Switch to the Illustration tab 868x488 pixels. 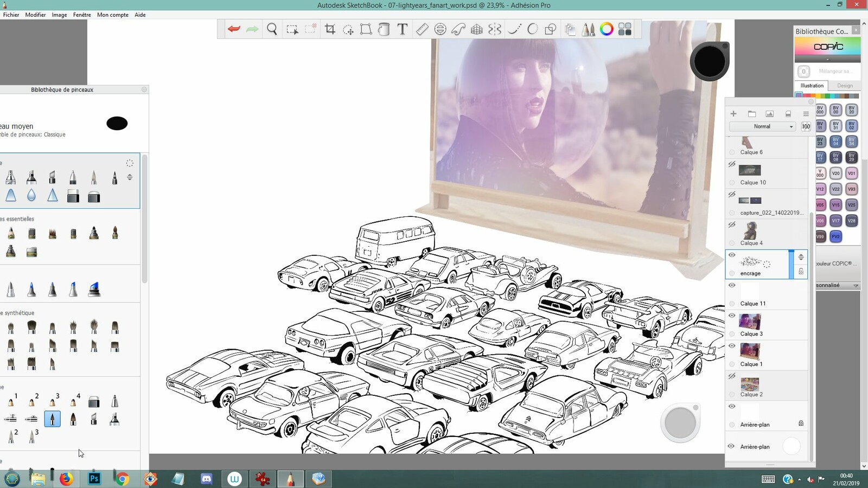812,86
